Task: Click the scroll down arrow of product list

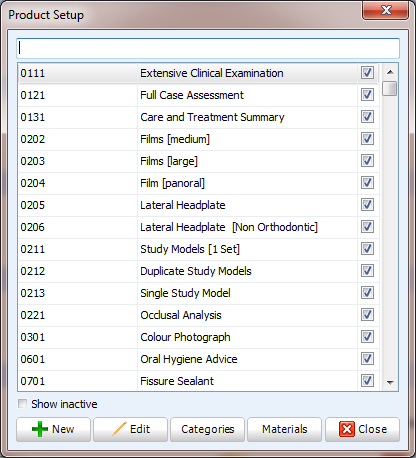Action: (390, 383)
